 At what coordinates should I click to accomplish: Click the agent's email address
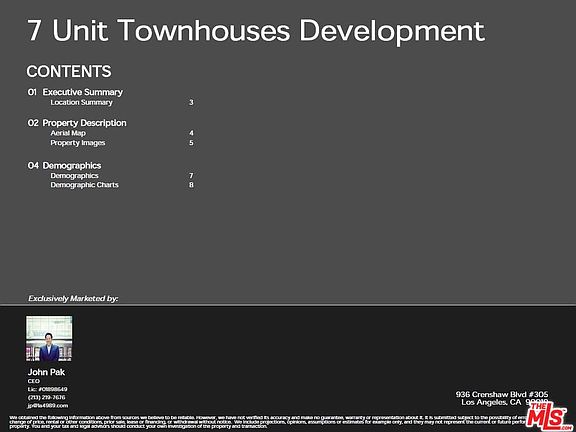[48, 406]
